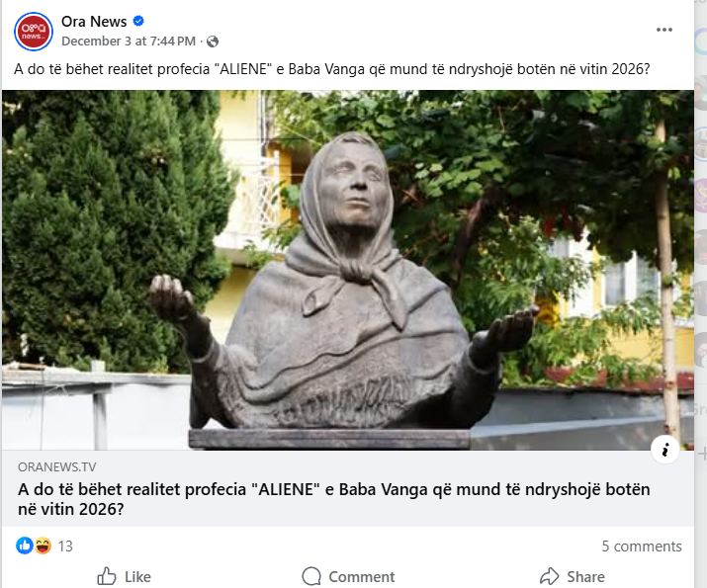Open the three-dots post options menu
Screen dimensions: 707x588
(x=664, y=30)
